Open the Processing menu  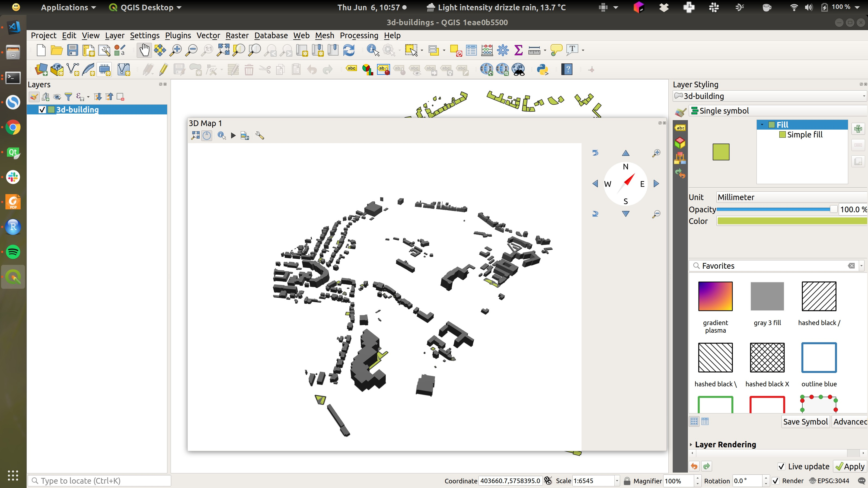(x=359, y=35)
